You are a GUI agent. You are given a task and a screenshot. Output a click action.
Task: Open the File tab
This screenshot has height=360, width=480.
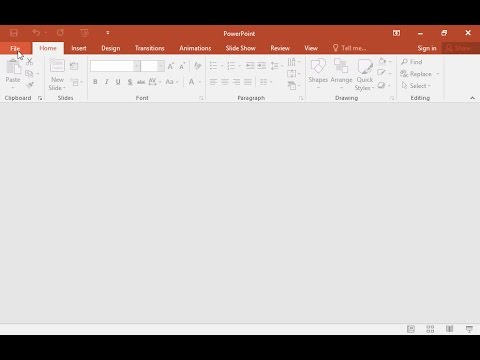(15, 48)
